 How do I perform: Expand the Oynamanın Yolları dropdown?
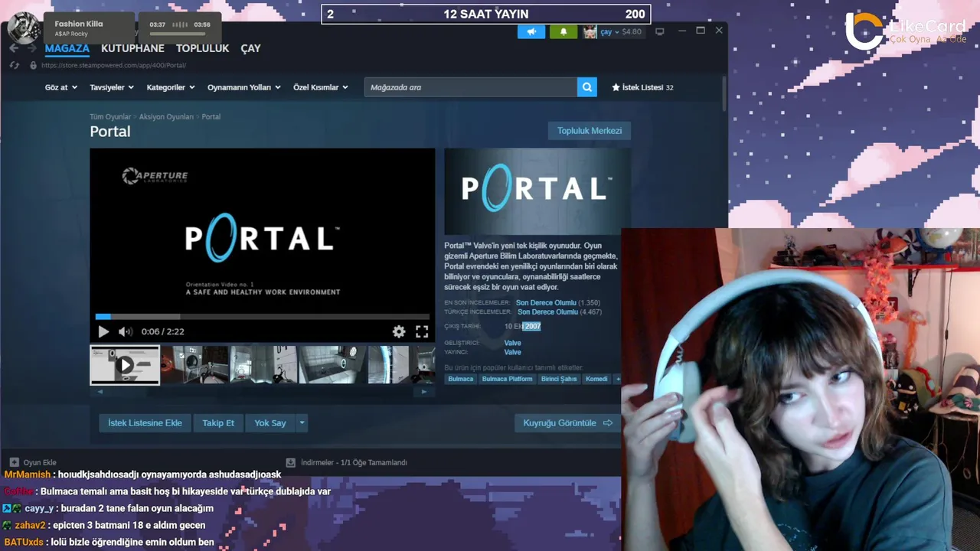tap(244, 87)
